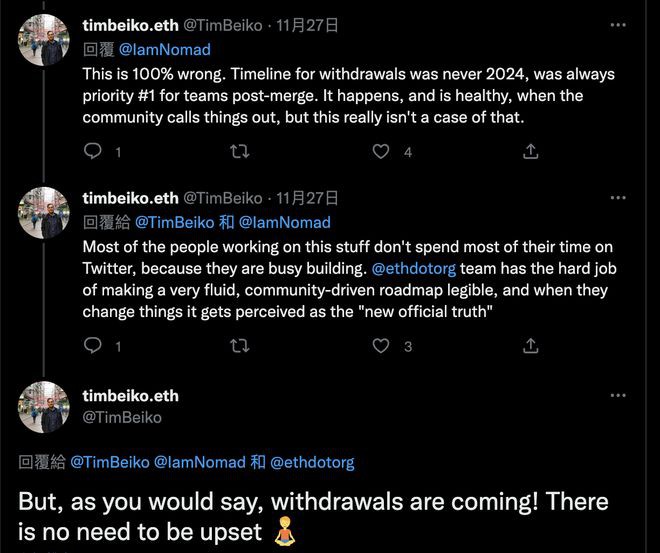Open @ethdotorg in third tweet reply line

pos(312,462)
